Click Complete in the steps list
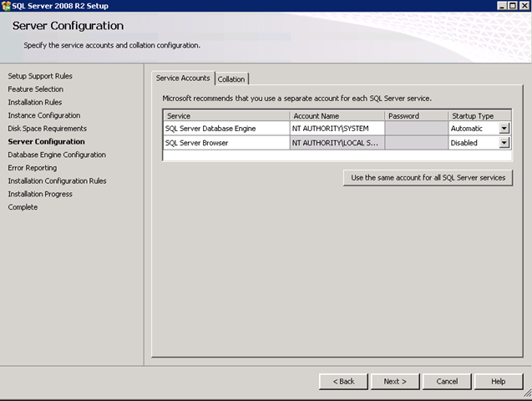Viewport: 532px width, 401px height. pos(23,207)
